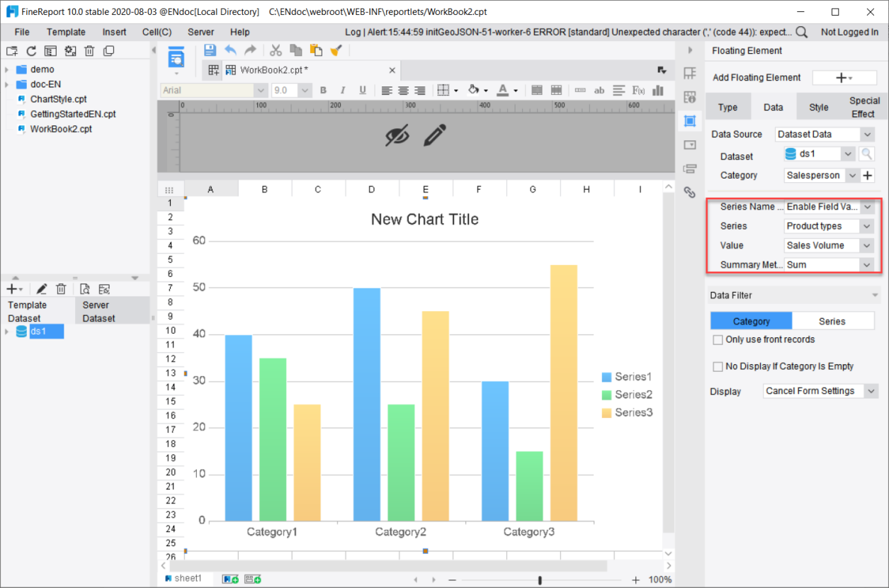The image size is (889, 588).
Task: Open the hyperlink panel icon in right sidebar
Action: coord(689,191)
